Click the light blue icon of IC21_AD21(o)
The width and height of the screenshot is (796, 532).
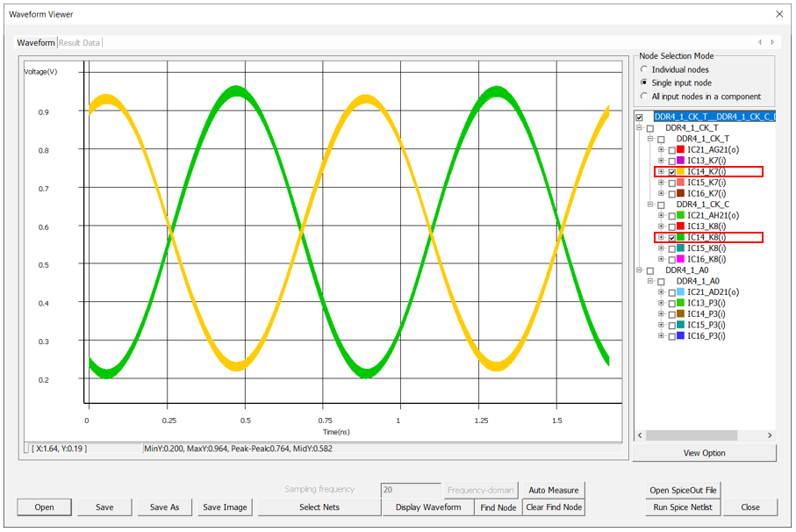[681, 292]
